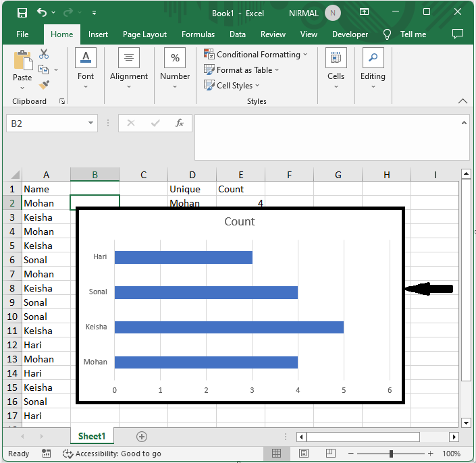Select Normal view in status bar
The height and width of the screenshot is (463, 476).
click(276, 454)
